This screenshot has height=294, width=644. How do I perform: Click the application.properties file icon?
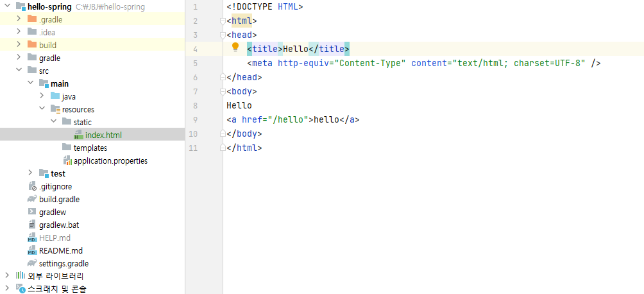tap(67, 160)
